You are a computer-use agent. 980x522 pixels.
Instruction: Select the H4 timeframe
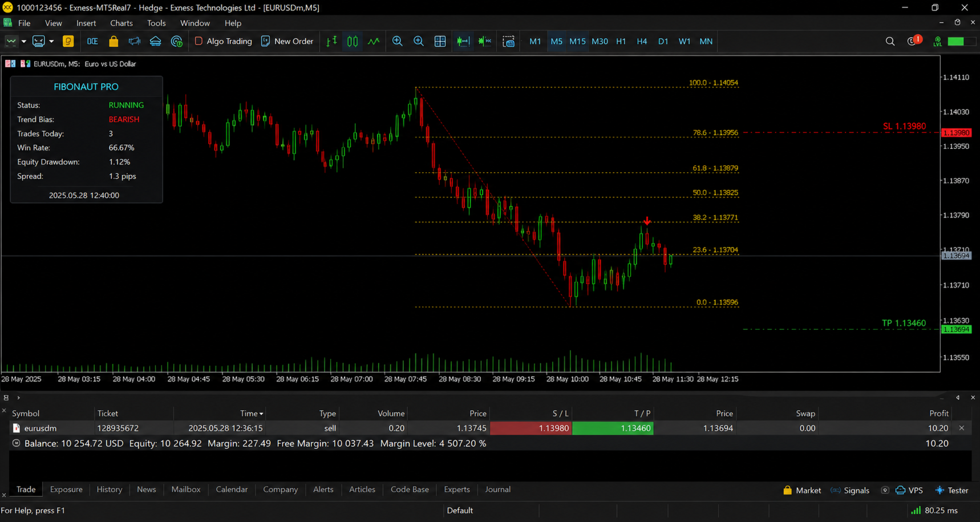[x=642, y=41]
